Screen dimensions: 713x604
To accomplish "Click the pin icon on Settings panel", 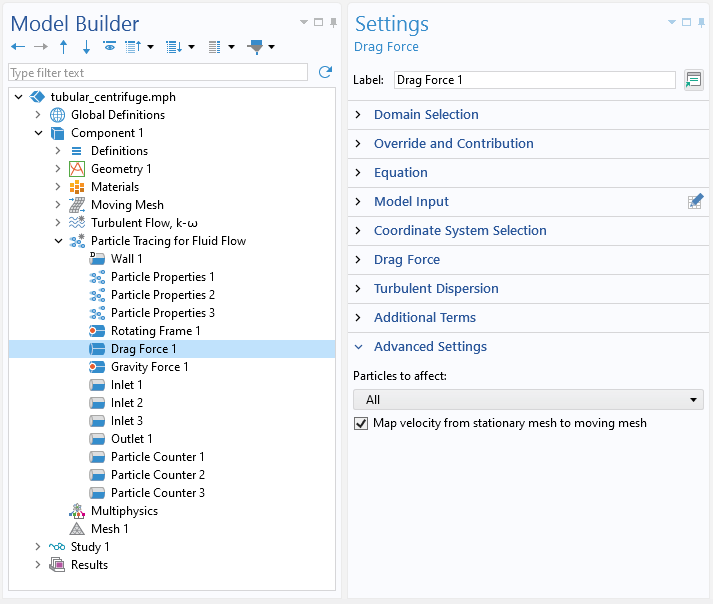I will 701,22.
